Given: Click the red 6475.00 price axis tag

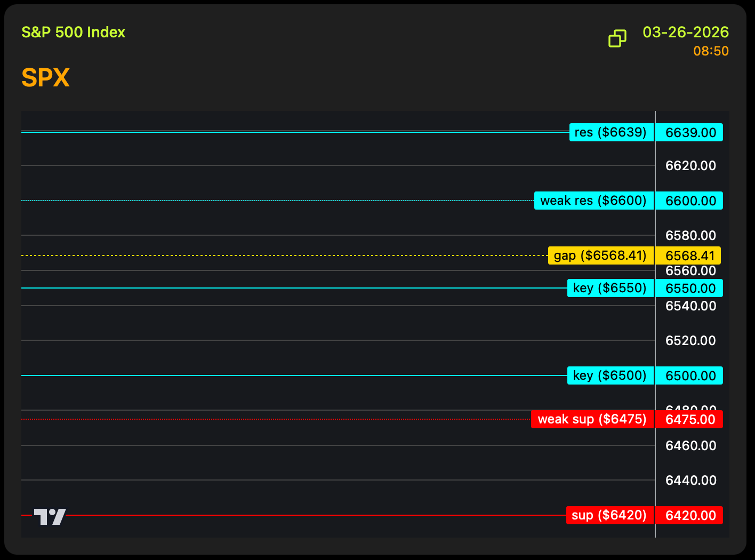Looking at the screenshot, I should (689, 419).
